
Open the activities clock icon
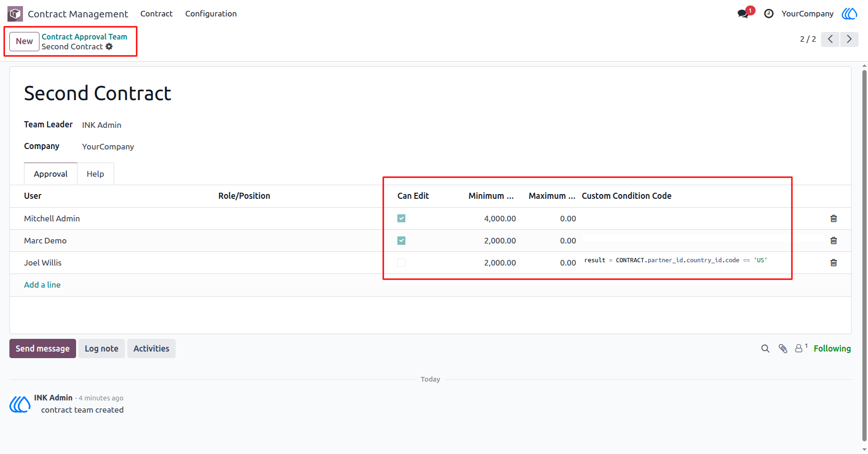(x=769, y=14)
